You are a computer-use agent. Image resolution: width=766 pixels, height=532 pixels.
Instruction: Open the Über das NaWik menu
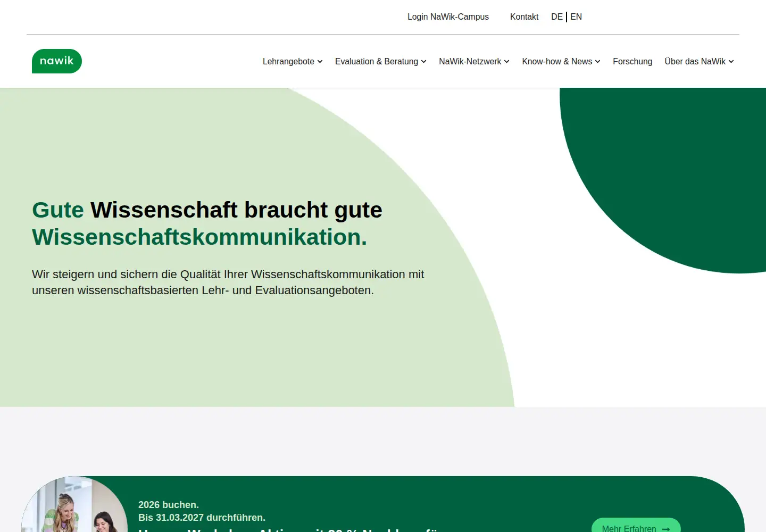click(x=695, y=62)
